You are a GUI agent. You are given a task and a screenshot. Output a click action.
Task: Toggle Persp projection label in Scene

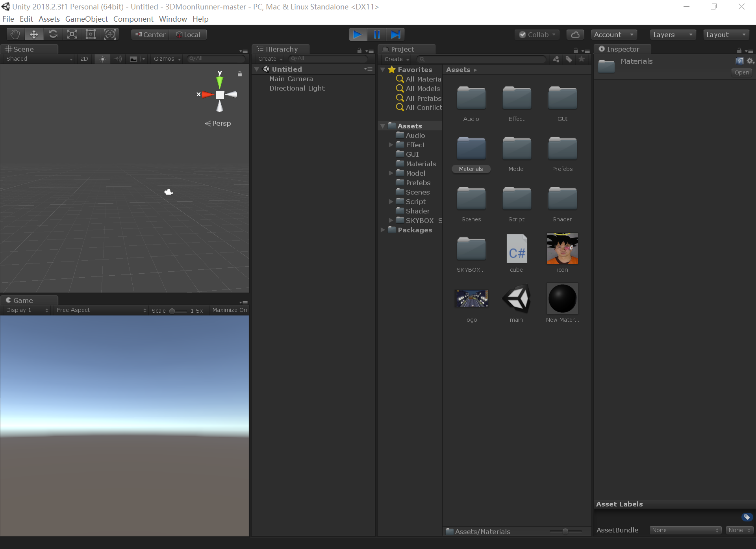pyautogui.click(x=218, y=123)
